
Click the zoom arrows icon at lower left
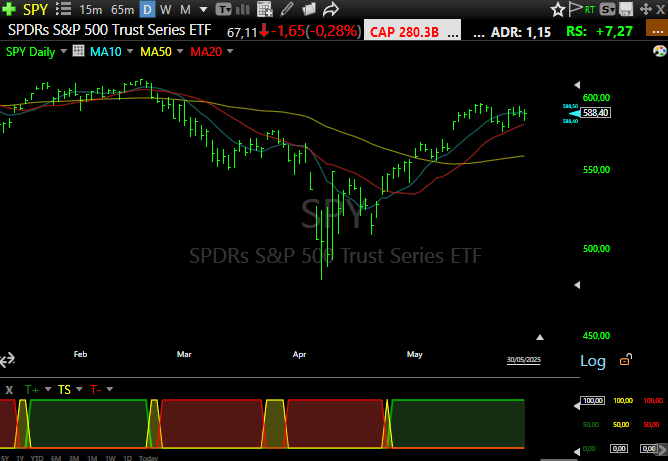pyautogui.click(x=7, y=360)
